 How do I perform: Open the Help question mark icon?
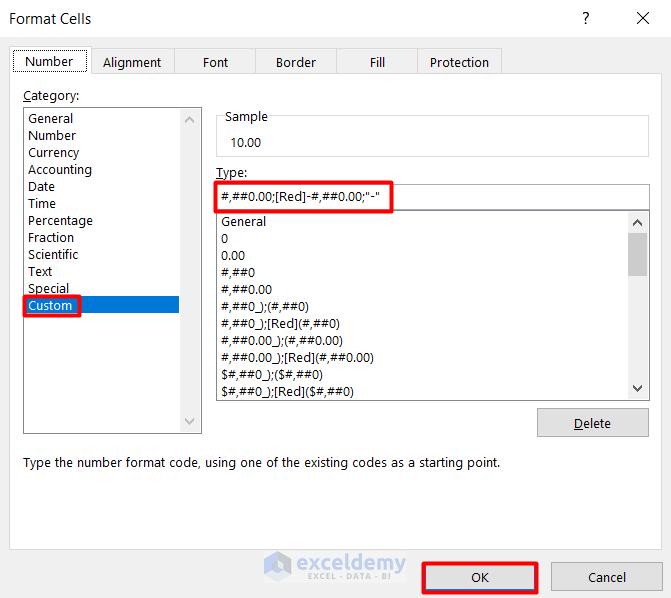coord(585,18)
